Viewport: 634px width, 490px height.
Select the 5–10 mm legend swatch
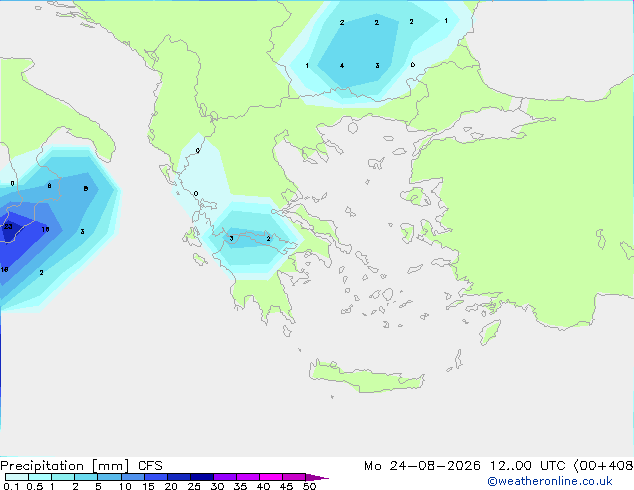coord(109,477)
